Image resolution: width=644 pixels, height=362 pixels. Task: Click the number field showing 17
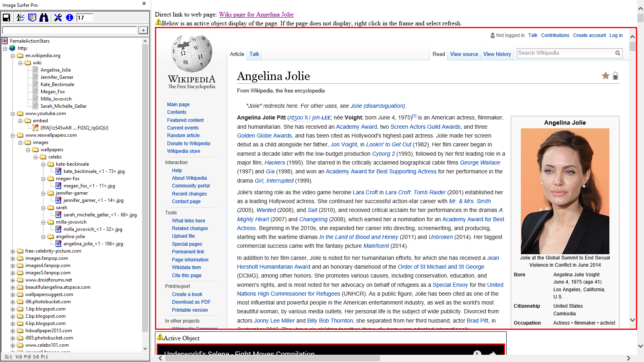[x=85, y=18]
